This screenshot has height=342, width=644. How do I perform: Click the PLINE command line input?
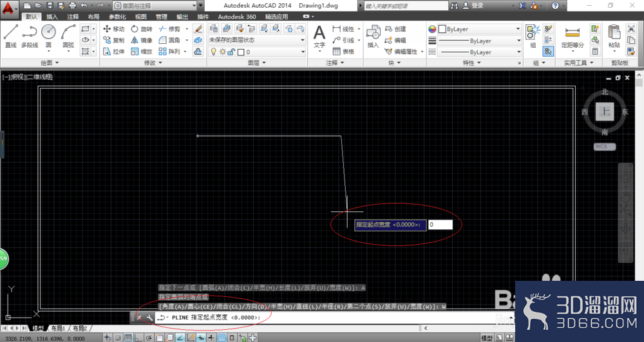pos(335,318)
